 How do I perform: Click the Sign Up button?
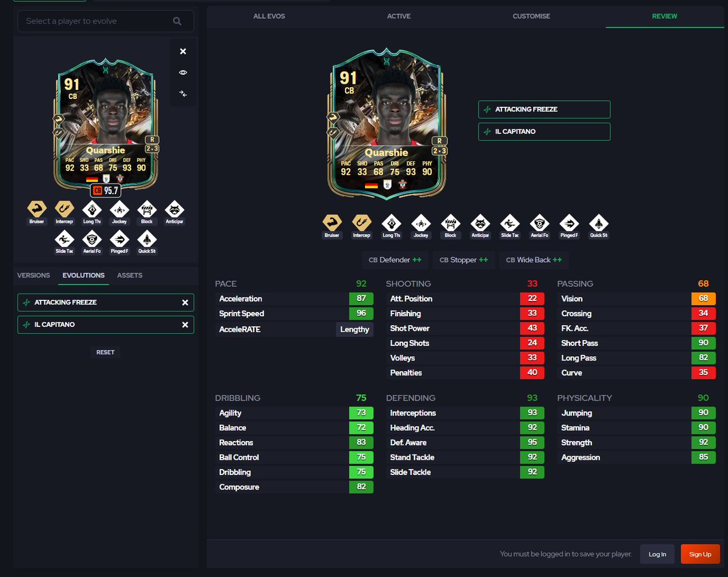point(700,555)
